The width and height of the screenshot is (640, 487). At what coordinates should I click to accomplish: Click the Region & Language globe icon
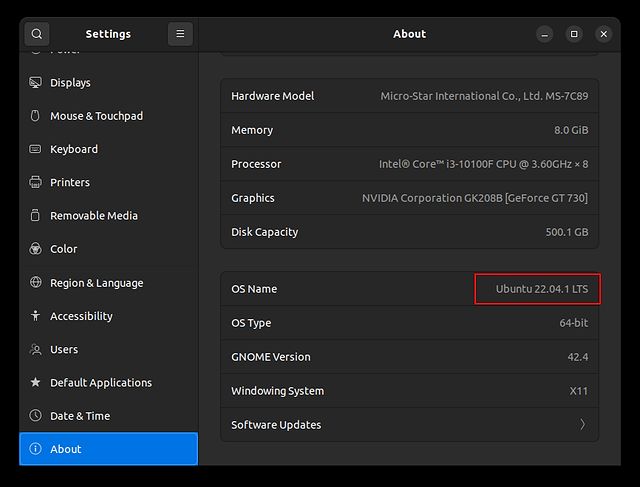point(36,283)
